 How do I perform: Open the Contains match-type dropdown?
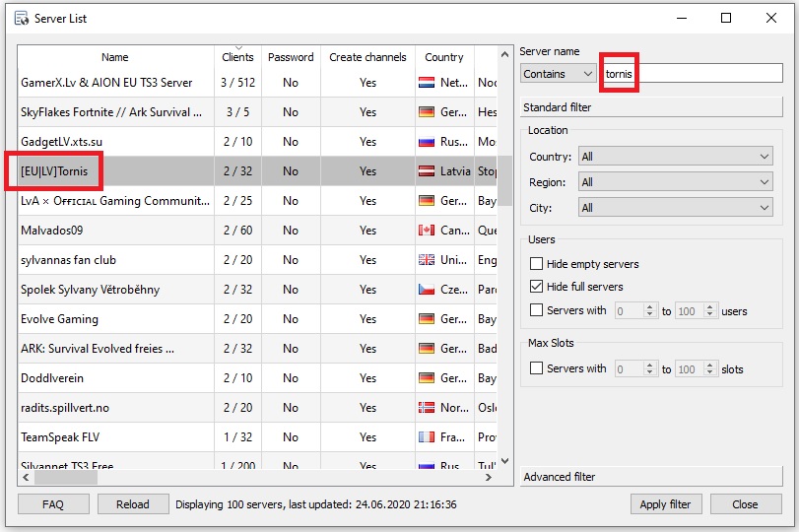558,74
